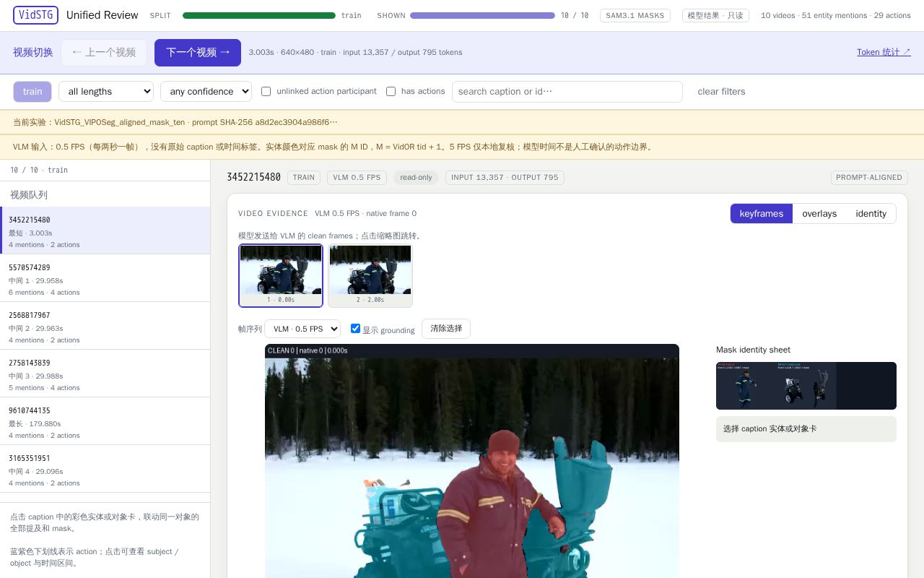Click the SPLIT green progress bar
The width and height of the screenshot is (924, 578).
pyautogui.click(x=259, y=15)
